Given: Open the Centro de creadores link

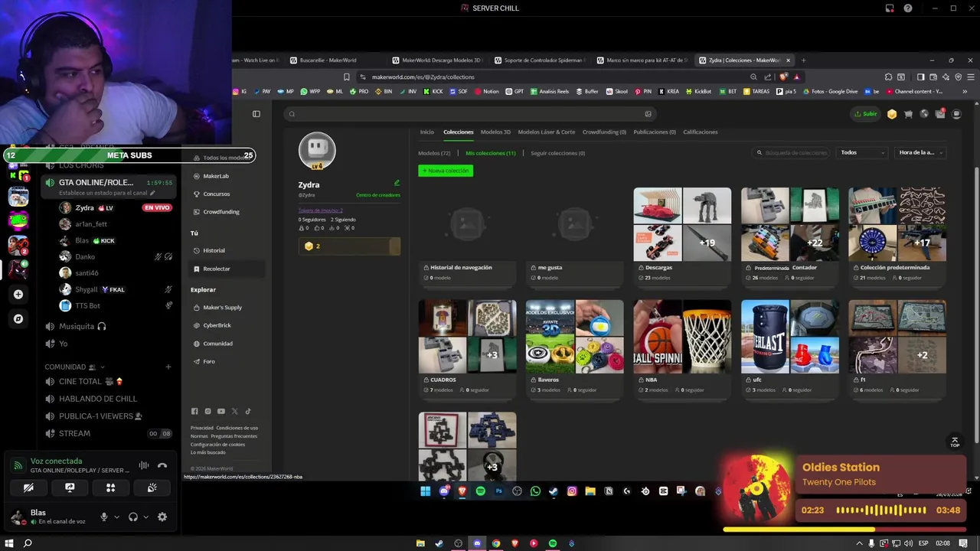Looking at the screenshot, I should [x=378, y=195].
